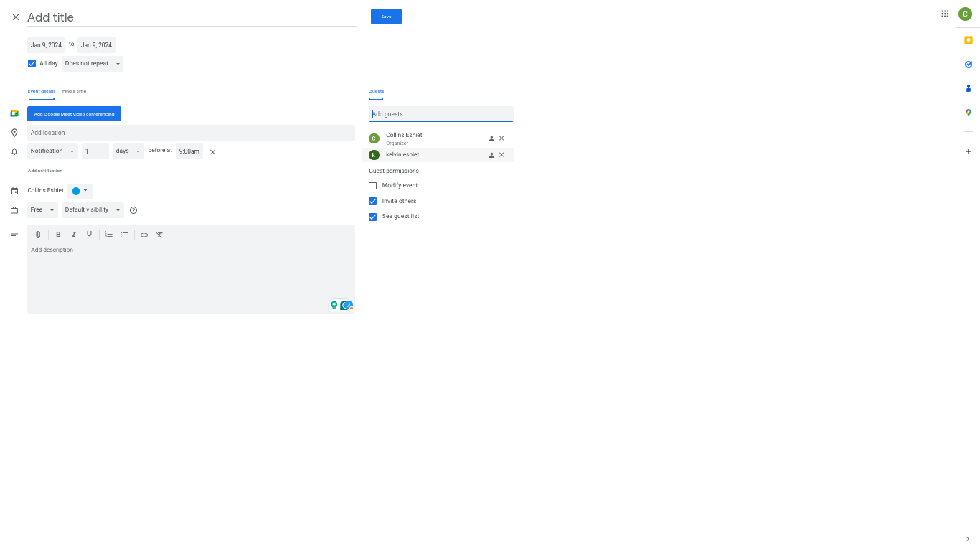This screenshot has width=980, height=551.
Task: Click the Save button
Action: tap(386, 17)
